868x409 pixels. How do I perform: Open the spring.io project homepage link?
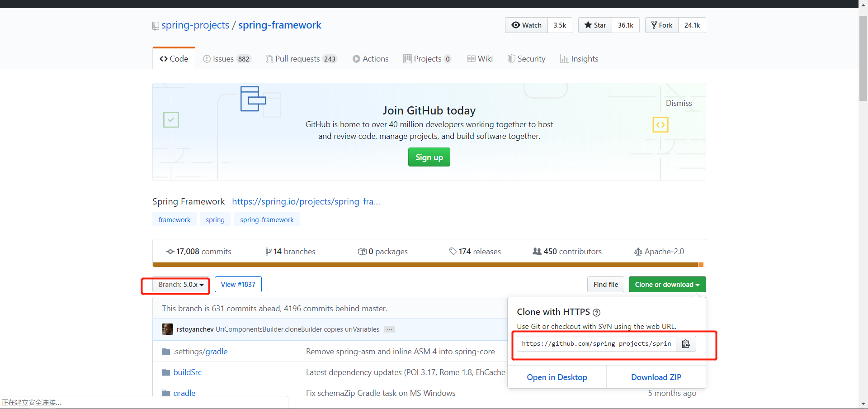tap(306, 201)
